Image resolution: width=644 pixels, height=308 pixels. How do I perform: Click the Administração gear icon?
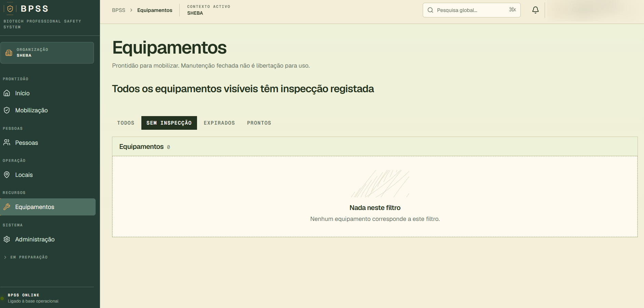(7, 239)
